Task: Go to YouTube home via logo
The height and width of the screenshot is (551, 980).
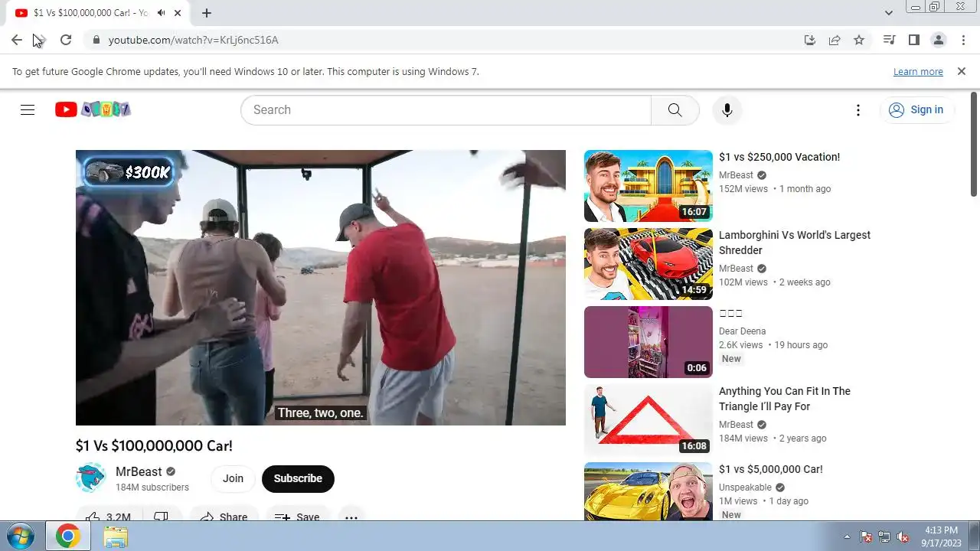Action: (93, 109)
